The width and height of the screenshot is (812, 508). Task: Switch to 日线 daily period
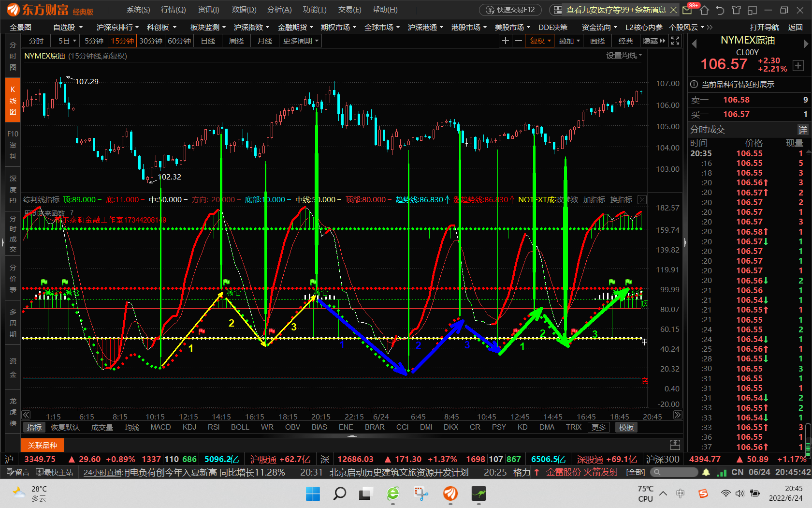point(208,41)
